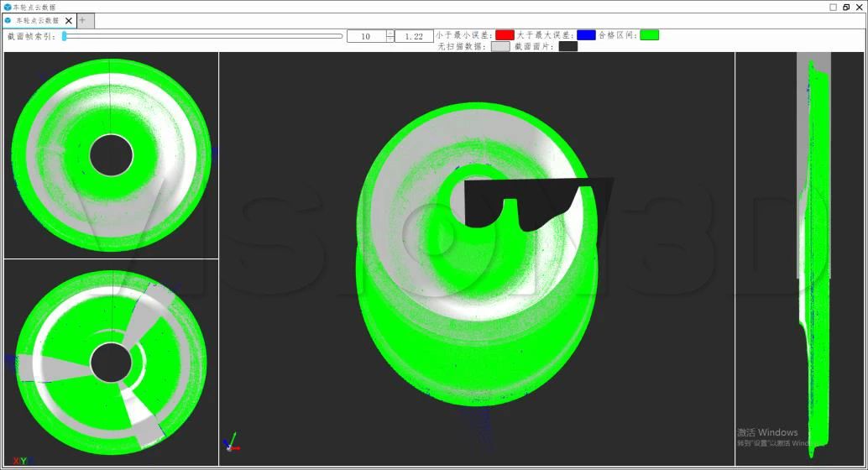Pick the gray 无扫描数据 color swatch

point(500,47)
